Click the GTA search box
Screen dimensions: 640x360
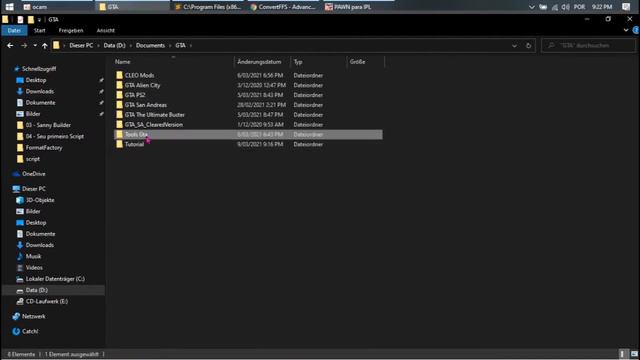click(589, 45)
